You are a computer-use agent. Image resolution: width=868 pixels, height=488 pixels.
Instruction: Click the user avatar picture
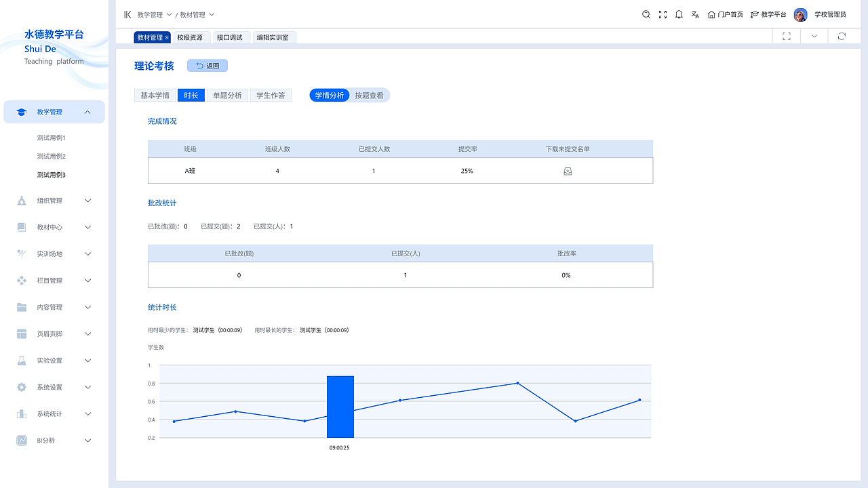pyautogui.click(x=800, y=14)
